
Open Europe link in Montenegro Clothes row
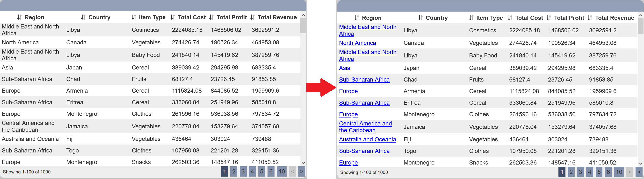tap(348, 114)
